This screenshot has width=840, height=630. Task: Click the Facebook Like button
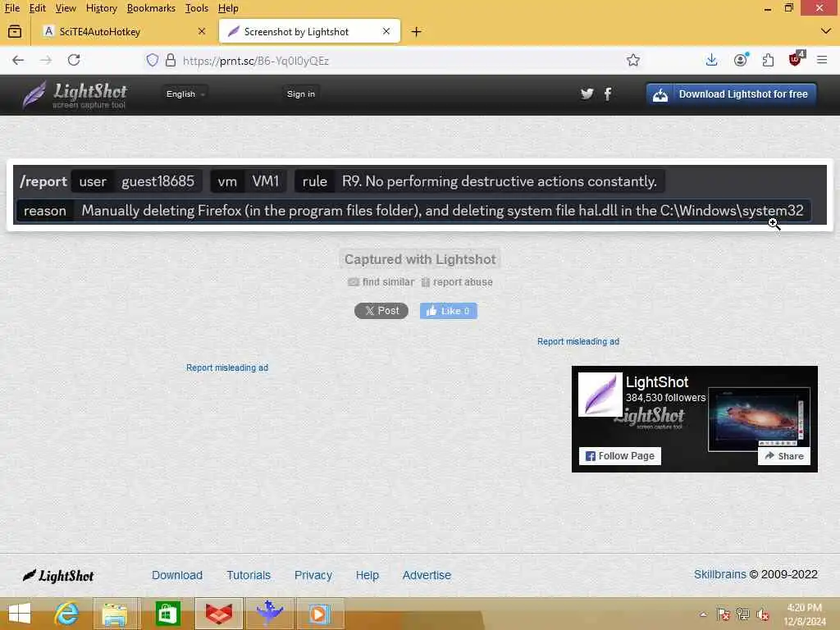point(449,311)
